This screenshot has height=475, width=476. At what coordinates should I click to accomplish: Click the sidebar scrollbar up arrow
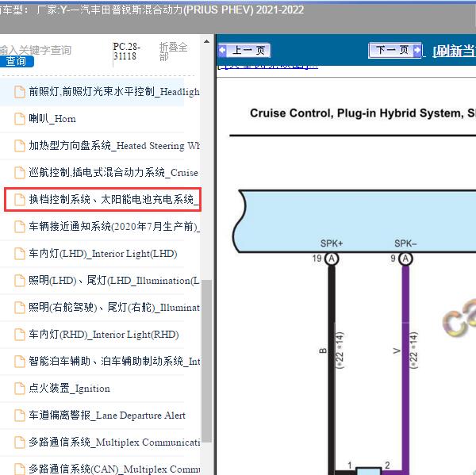206,41
